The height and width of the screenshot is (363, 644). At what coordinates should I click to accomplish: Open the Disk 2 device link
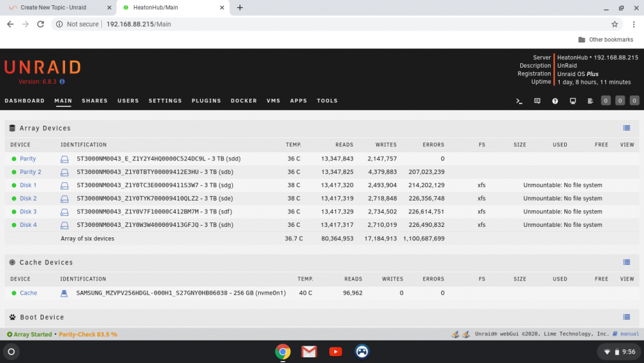(28, 198)
